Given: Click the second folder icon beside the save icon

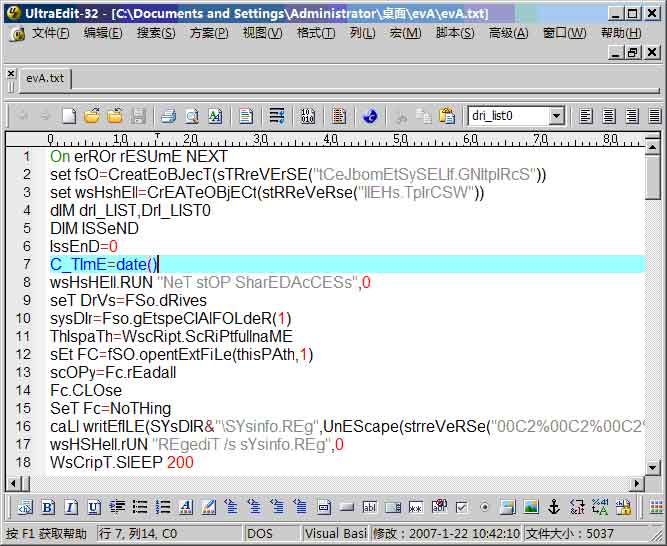Looking at the screenshot, I should [x=114, y=116].
